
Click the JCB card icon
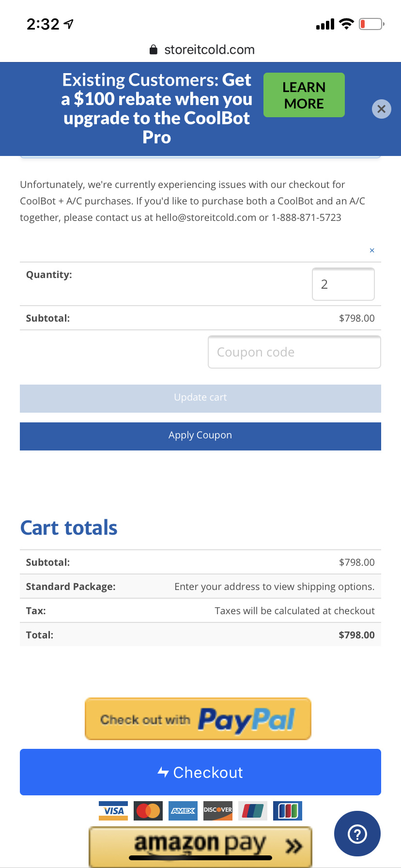click(x=288, y=810)
